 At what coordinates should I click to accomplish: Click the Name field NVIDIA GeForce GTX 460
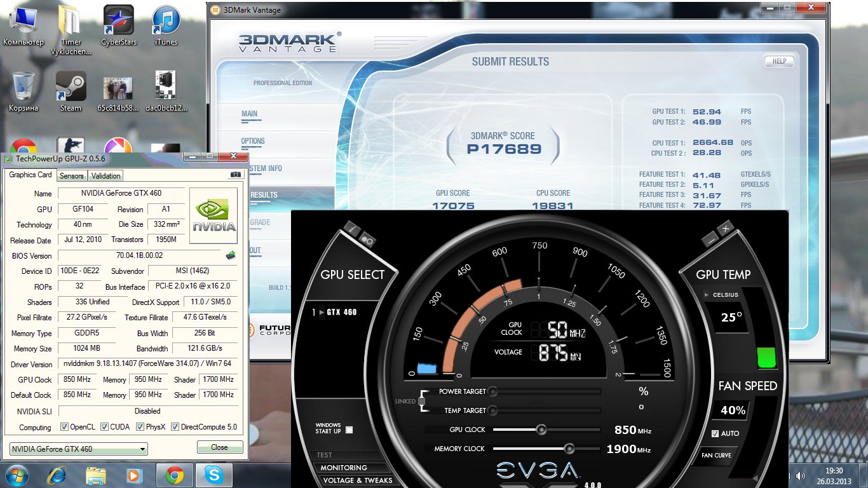tap(121, 193)
